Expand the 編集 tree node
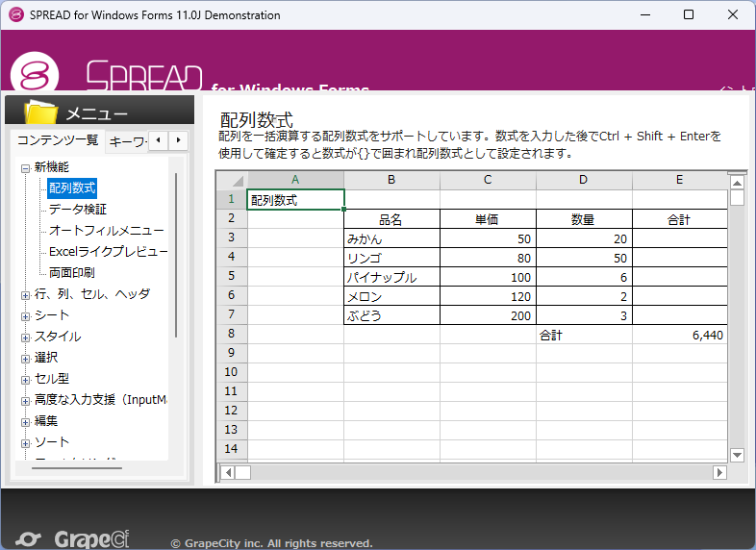This screenshot has width=756, height=550. [x=26, y=423]
